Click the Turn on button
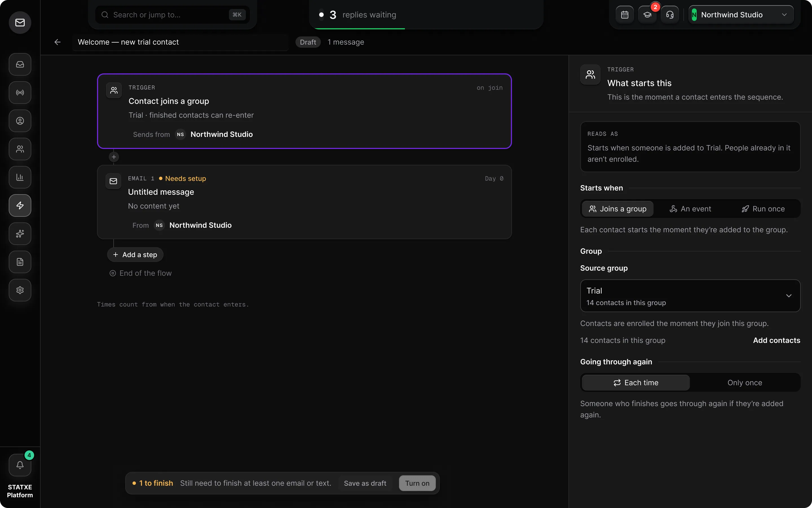Screen dimensions: 812x508 [x=417, y=483]
